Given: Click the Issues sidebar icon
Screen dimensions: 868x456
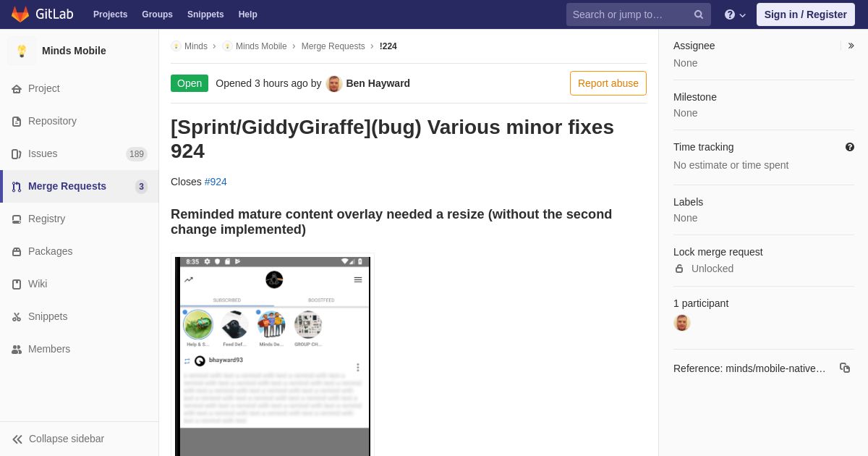Looking at the screenshot, I should click(17, 153).
